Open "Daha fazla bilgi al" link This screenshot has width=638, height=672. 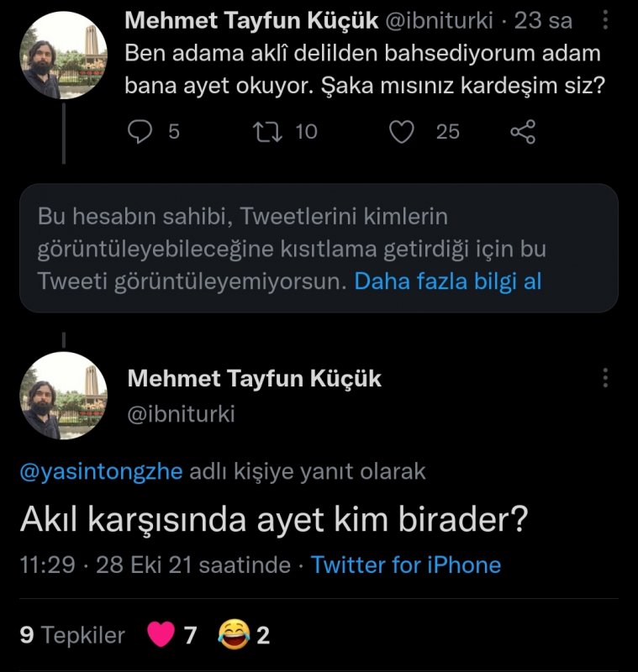(x=448, y=281)
